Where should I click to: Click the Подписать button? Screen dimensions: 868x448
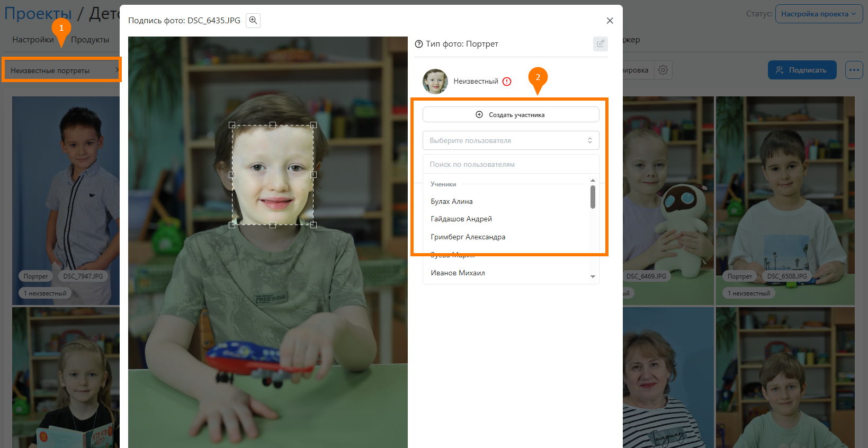pos(802,70)
